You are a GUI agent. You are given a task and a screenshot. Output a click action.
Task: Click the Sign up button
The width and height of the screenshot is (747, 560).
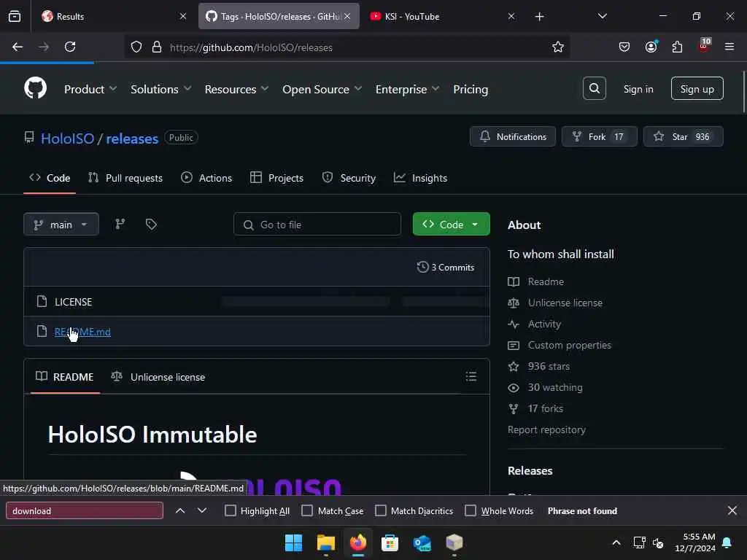pyautogui.click(x=697, y=88)
